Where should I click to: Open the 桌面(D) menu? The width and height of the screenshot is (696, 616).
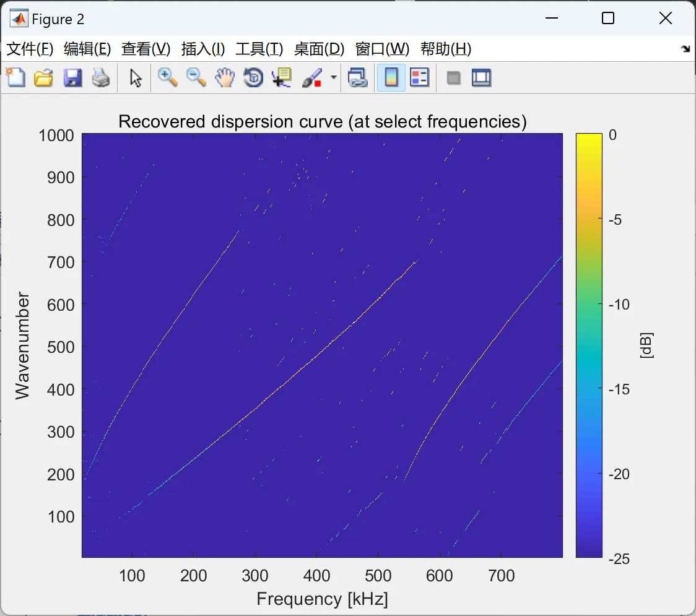pyautogui.click(x=319, y=49)
